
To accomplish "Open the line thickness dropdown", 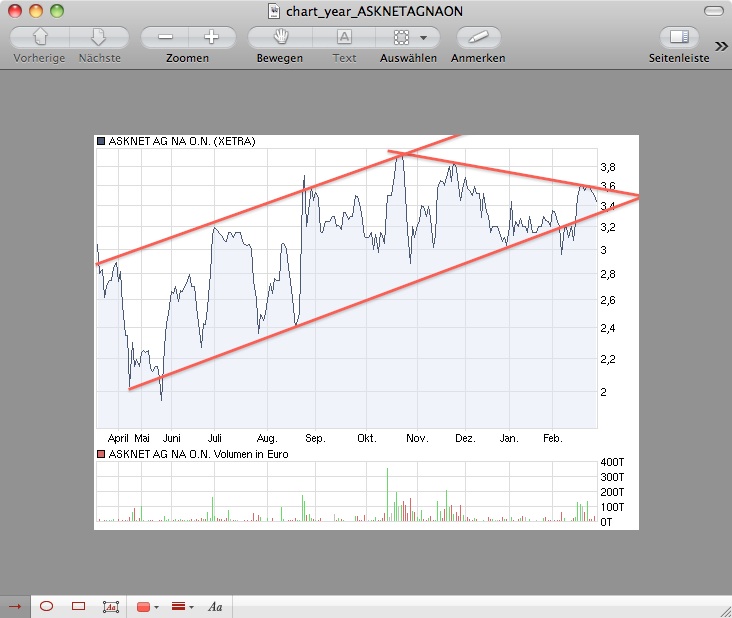I will (183, 607).
